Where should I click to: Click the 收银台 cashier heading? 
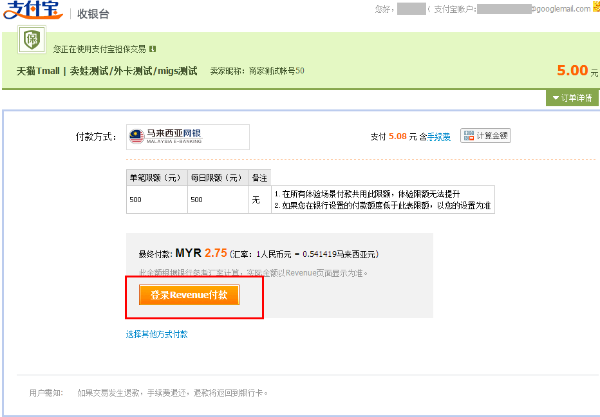(93, 15)
